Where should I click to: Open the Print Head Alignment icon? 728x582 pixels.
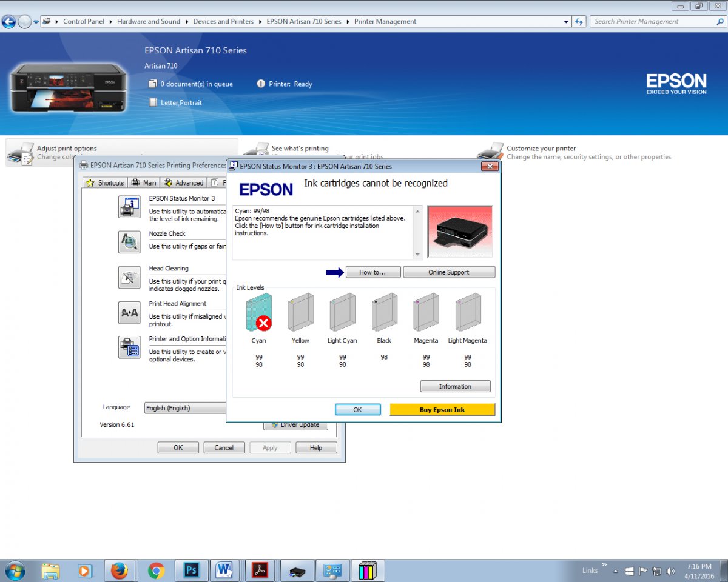(129, 313)
